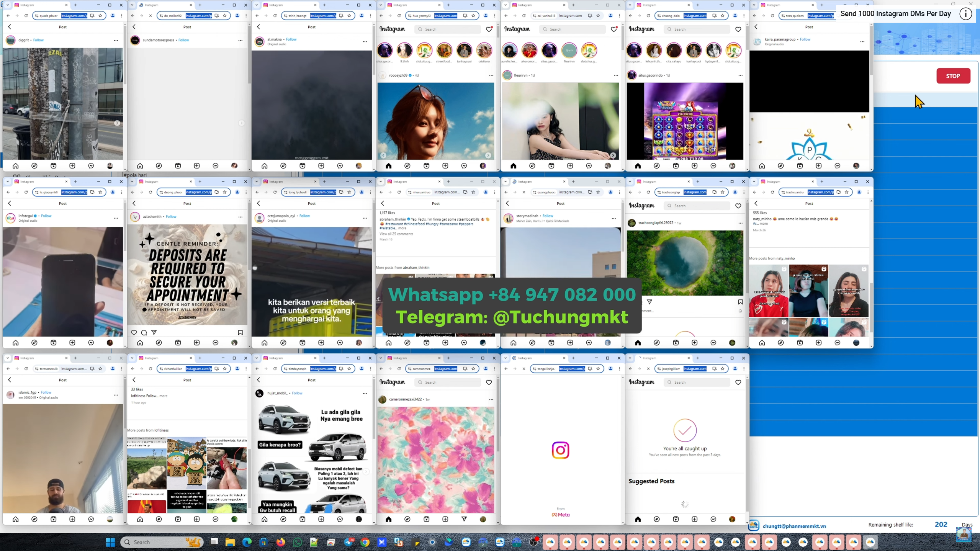This screenshot has width=980, height=551.
Task: Open the info icon beside the title
Action: coord(965,14)
